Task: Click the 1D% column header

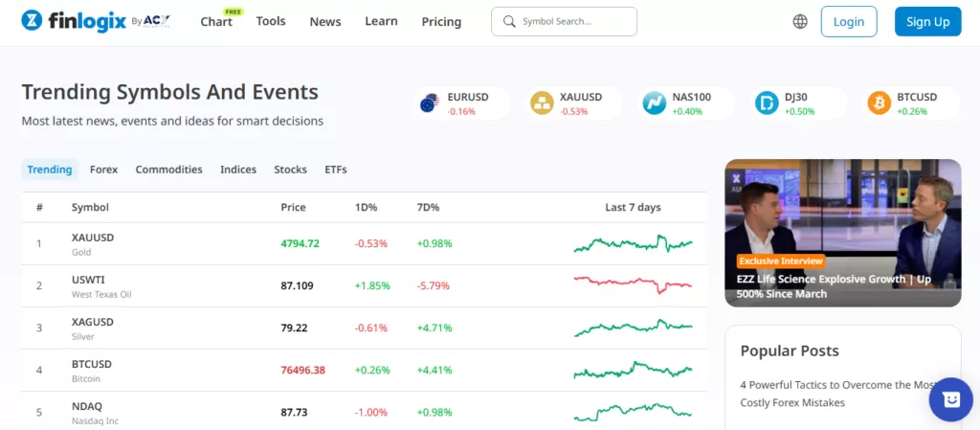Action: [x=367, y=208]
